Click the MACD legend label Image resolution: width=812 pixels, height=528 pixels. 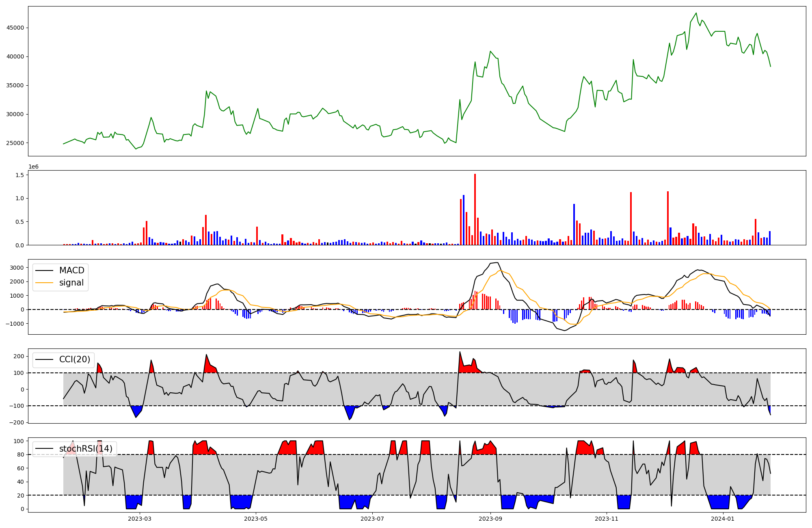(x=71, y=270)
